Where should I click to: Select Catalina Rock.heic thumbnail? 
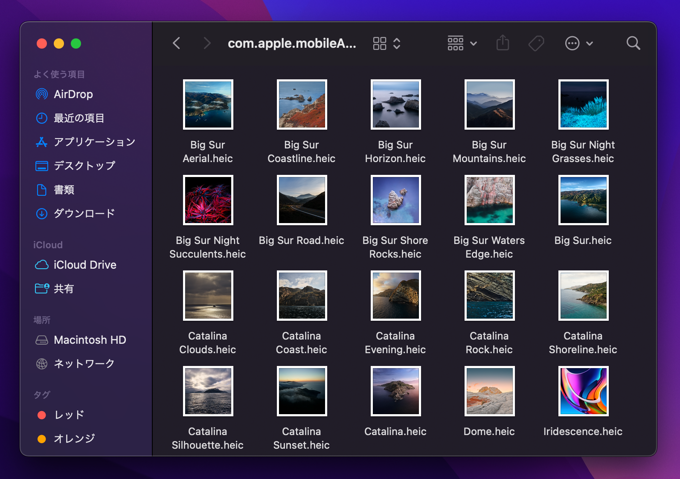click(489, 296)
